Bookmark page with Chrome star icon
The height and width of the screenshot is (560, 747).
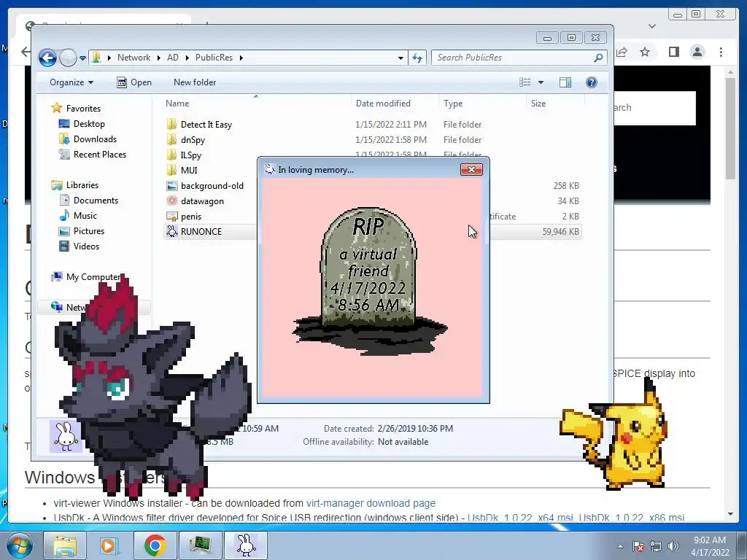pos(645,52)
